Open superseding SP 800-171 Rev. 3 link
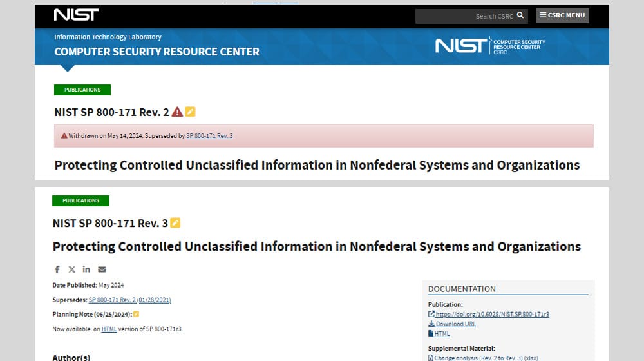644x361 pixels. [x=209, y=136]
